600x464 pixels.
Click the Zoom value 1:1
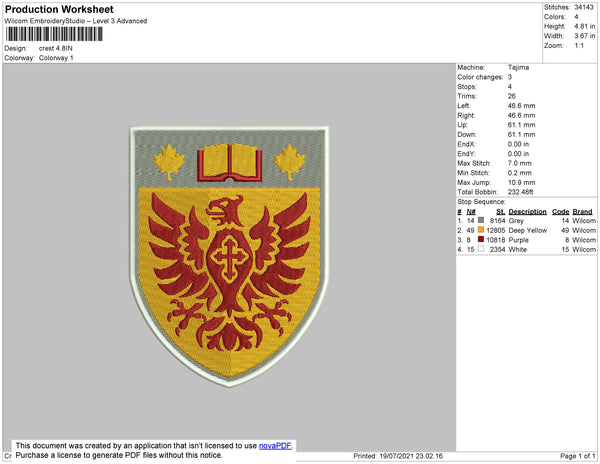579,46
